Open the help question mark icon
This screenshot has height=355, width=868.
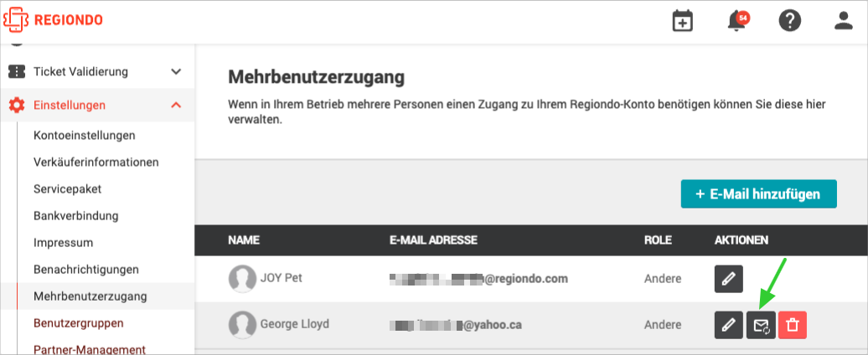pyautogui.click(x=790, y=21)
